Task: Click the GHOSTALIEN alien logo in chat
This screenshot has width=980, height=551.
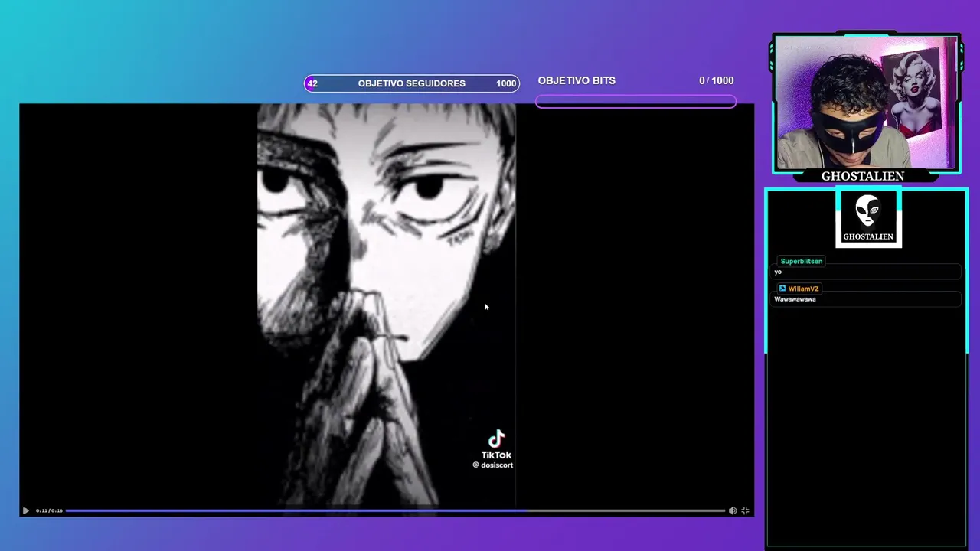Action: point(868,217)
